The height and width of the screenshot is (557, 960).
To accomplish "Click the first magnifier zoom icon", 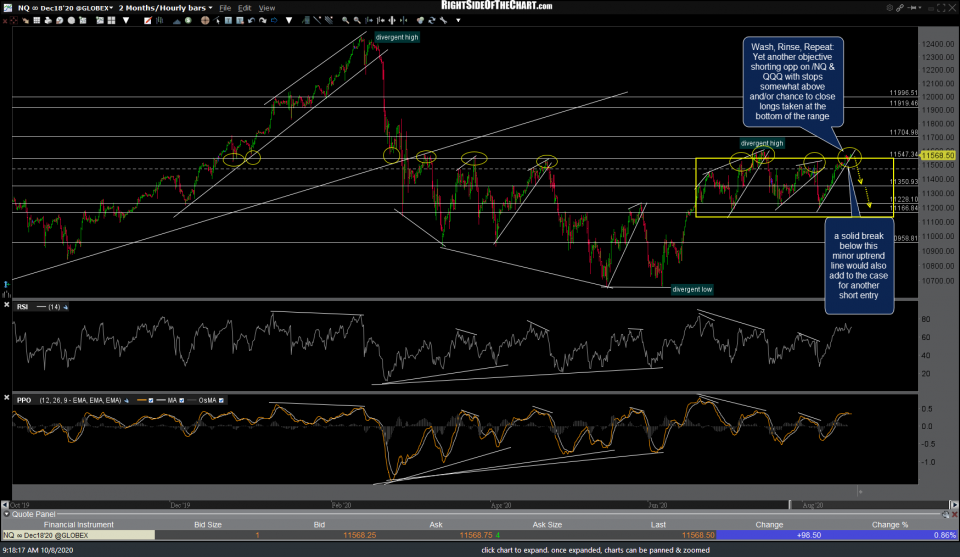I will [346, 20].
